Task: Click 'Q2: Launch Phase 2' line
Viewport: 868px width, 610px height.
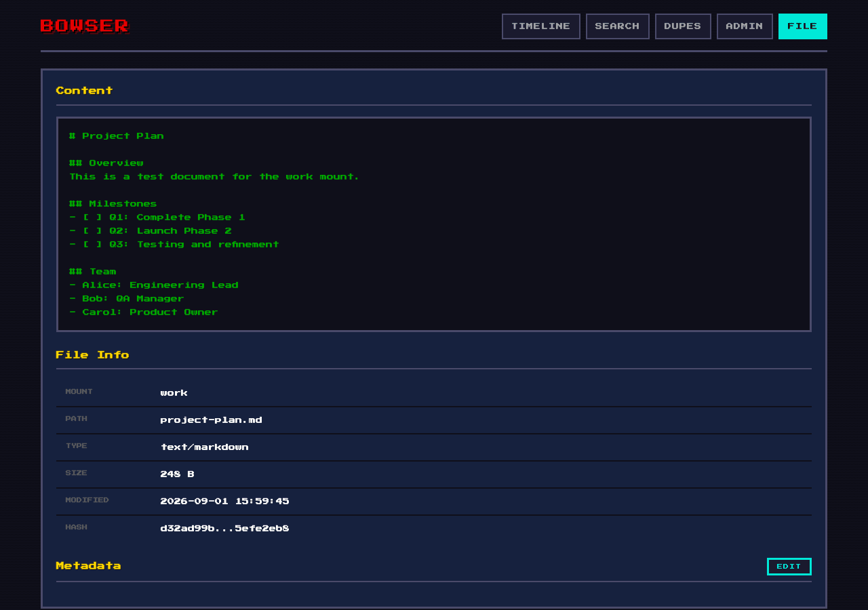Action: coord(151,231)
